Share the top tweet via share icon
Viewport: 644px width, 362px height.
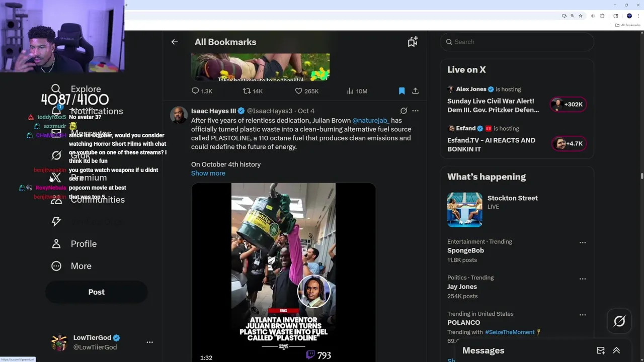(415, 91)
